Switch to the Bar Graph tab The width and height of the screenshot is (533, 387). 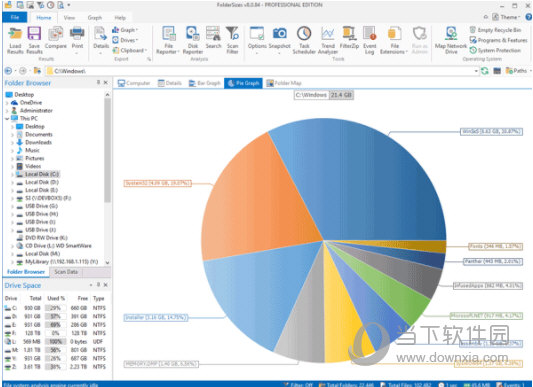(x=205, y=83)
